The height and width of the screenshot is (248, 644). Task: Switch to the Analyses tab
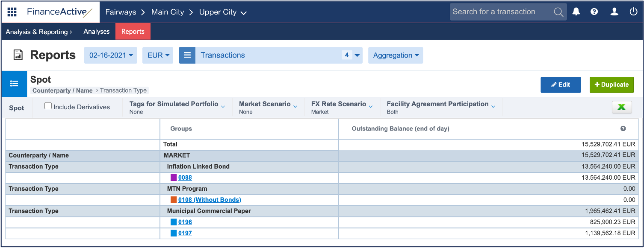(97, 32)
